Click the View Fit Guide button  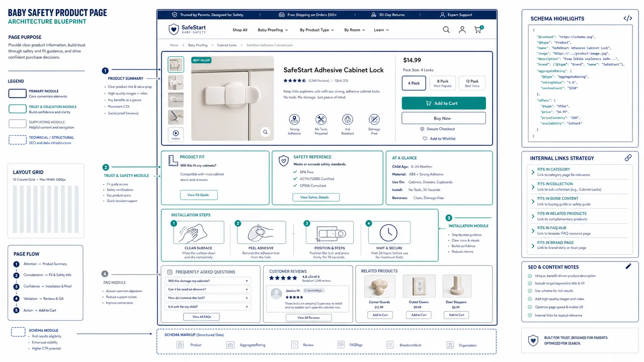198,195
